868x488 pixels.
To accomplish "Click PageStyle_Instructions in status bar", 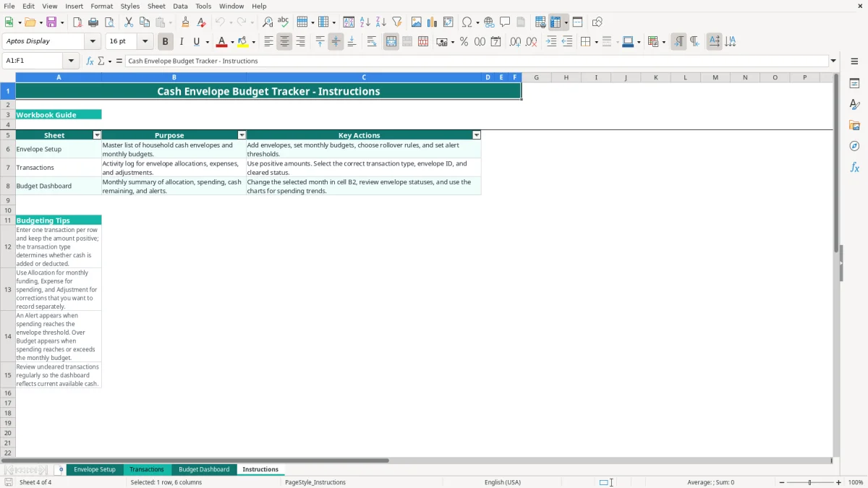I will [315, 482].
